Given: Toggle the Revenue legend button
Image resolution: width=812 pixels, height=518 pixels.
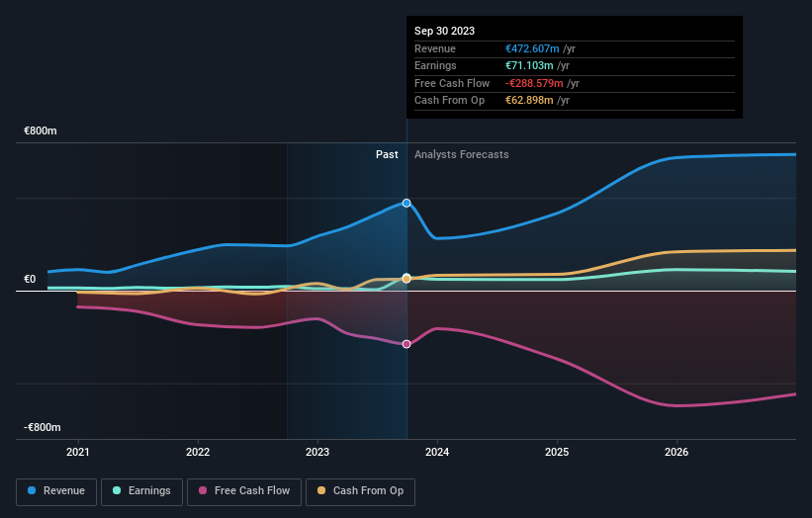Looking at the screenshot, I should click(56, 491).
